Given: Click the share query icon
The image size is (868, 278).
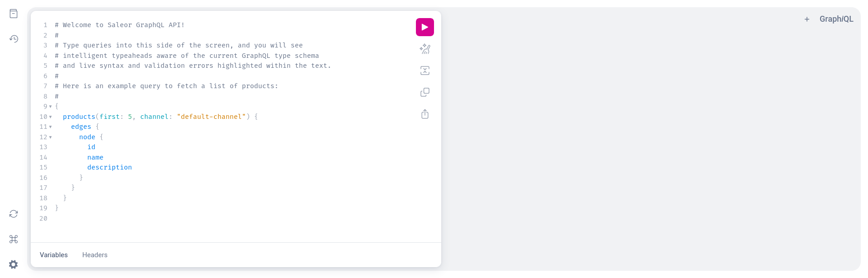Looking at the screenshot, I should pos(425,114).
